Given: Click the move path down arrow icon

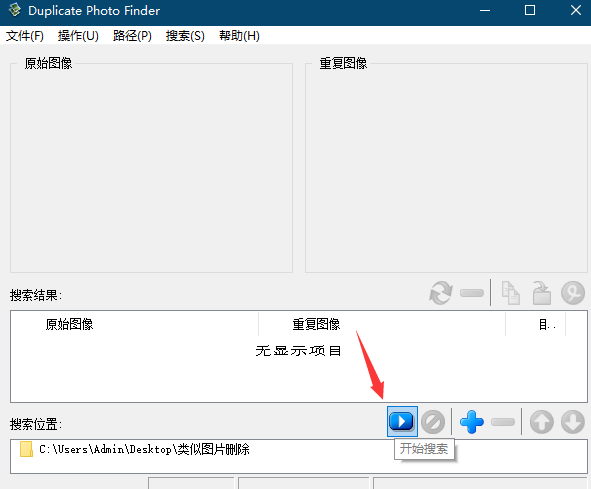Looking at the screenshot, I should (x=573, y=422).
